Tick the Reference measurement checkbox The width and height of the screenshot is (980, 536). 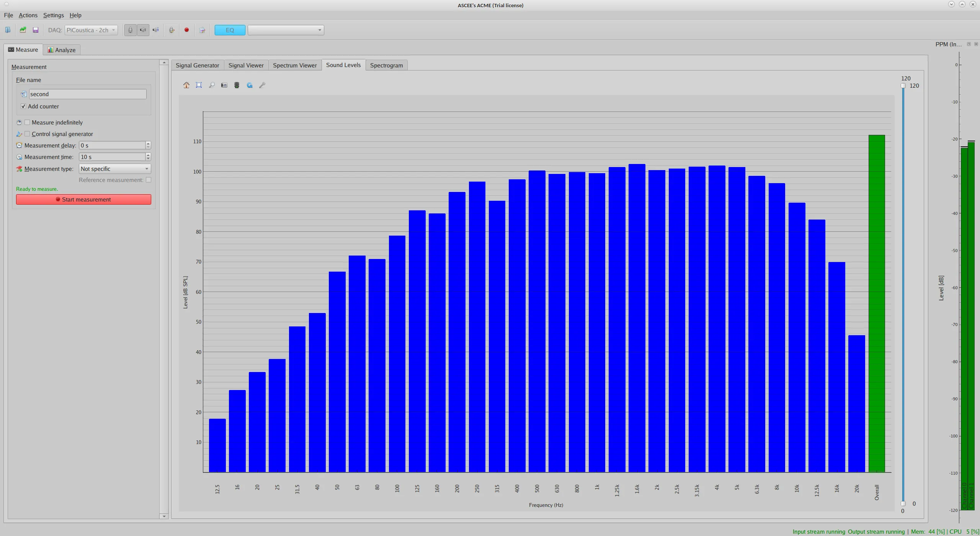(149, 180)
